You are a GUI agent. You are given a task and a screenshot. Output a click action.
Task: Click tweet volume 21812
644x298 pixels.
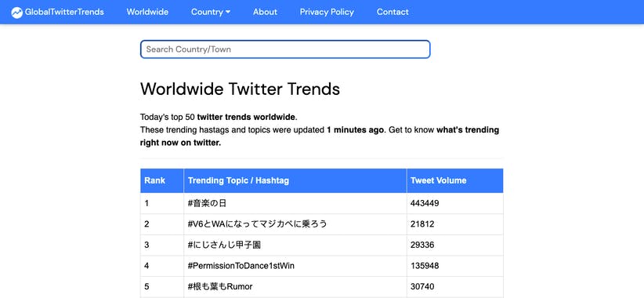(x=422, y=224)
